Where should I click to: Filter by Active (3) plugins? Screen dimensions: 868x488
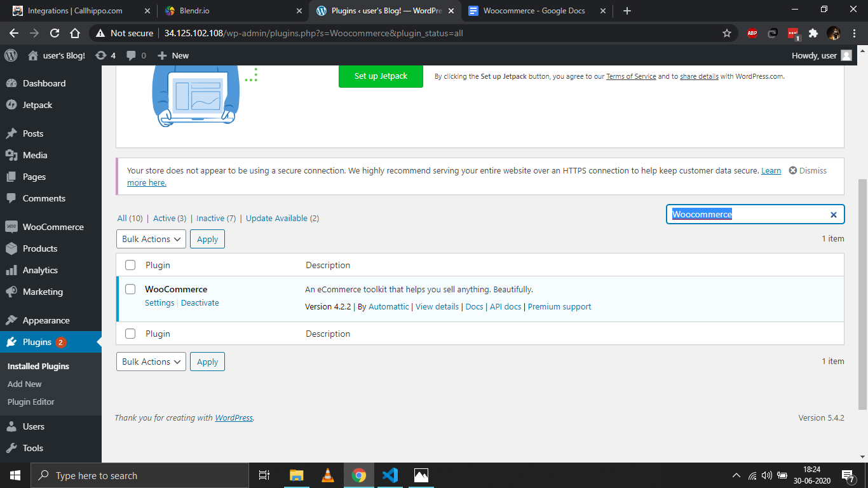[x=170, y=218]
